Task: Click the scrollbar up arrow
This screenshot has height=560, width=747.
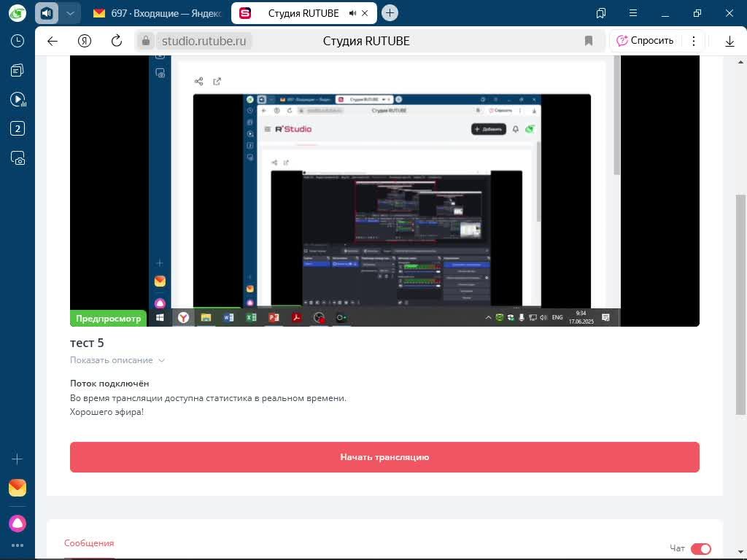Action: click(x=740, y=62)
